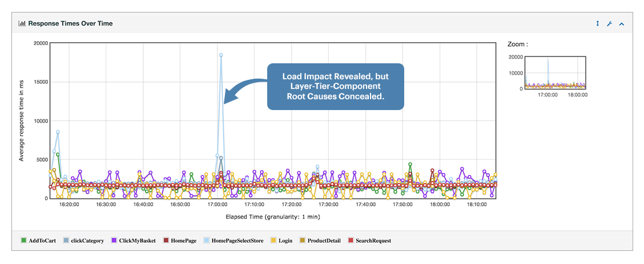Toggle the ClickMyBasket series in the legend
This screenshot has height=264, width=644.
coord(134,241)
